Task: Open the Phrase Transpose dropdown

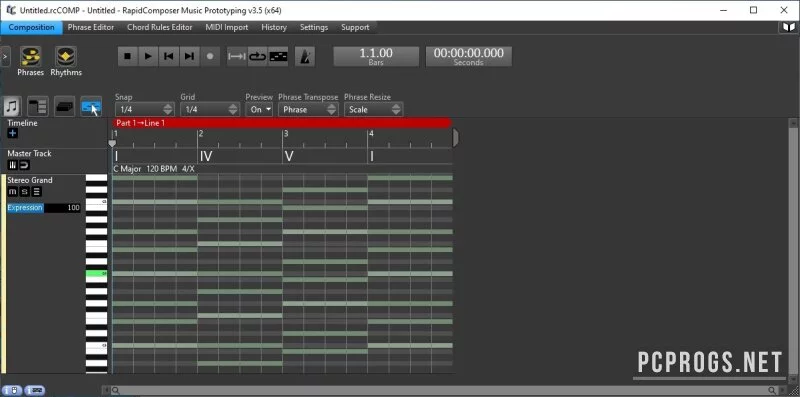Action: pos(308,109)
